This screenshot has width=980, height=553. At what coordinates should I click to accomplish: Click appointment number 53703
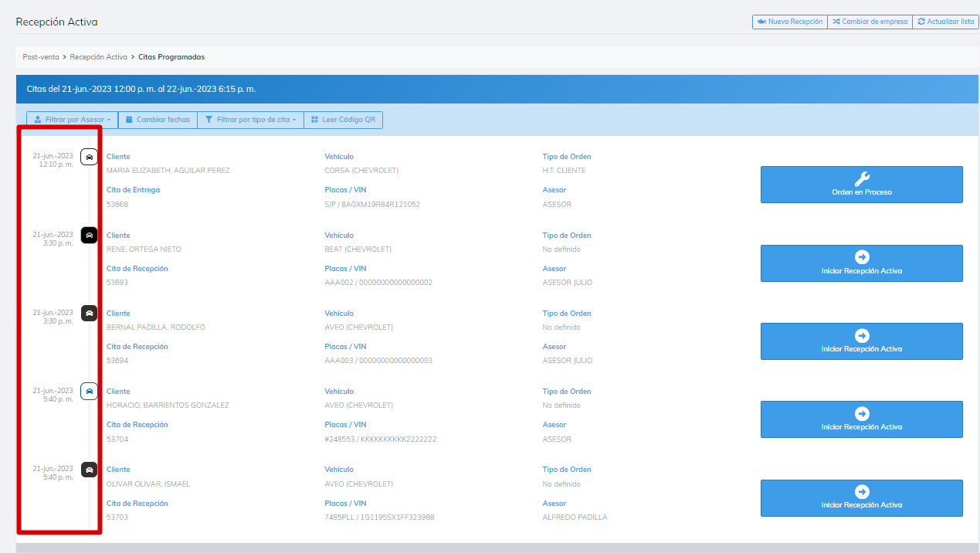117,517
